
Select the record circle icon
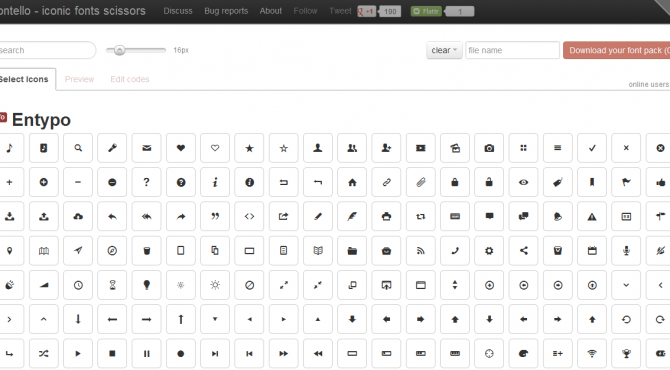(181, 353)
